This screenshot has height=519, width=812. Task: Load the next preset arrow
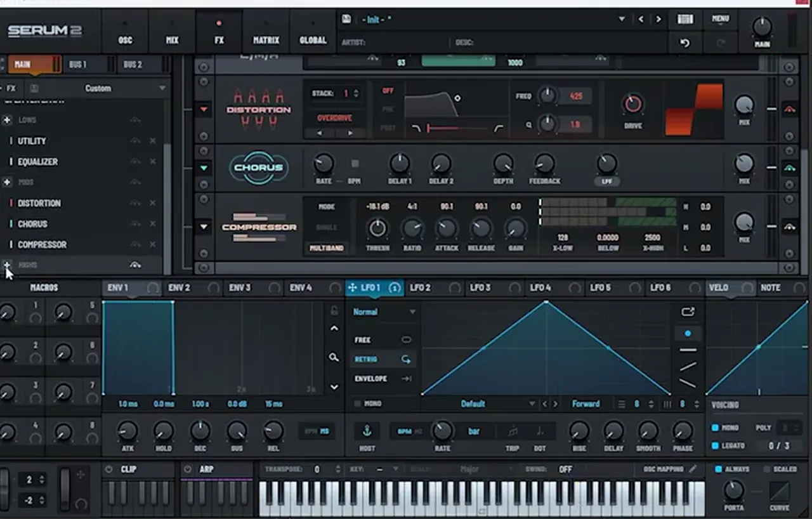658,19
